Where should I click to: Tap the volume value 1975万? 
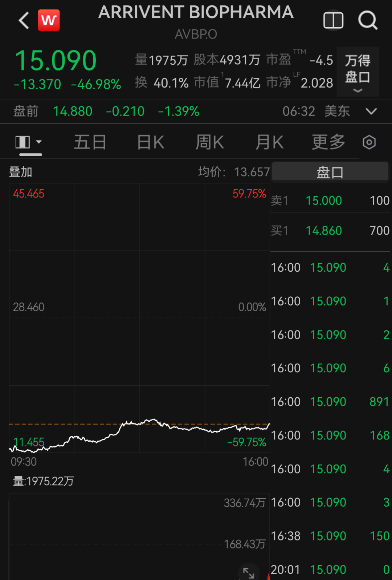pyautogui.click(x=168, y=60)
